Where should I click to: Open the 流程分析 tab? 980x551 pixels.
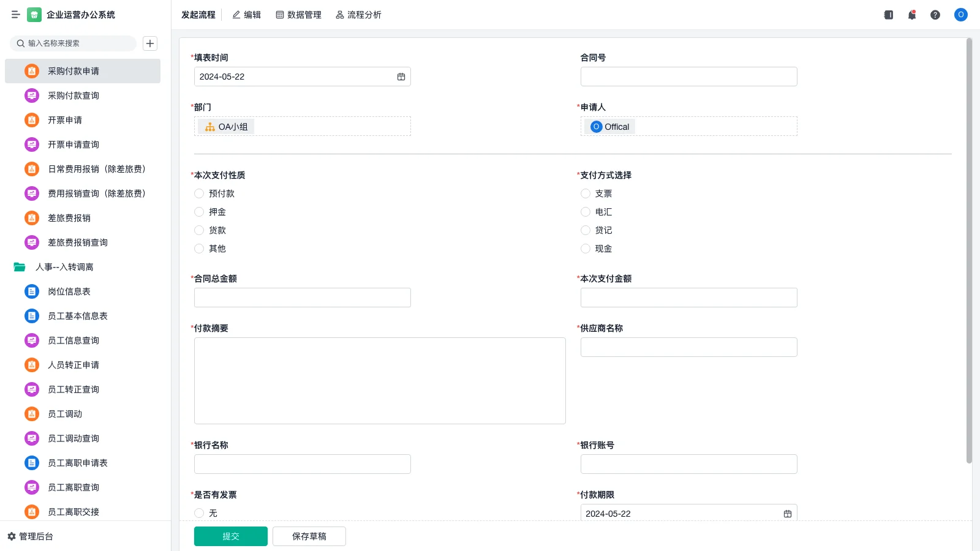(358, 15)
